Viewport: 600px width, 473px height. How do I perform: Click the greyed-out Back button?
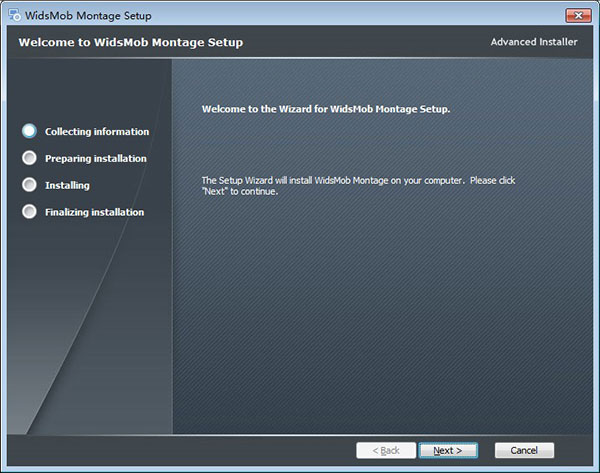click(386, 450)
